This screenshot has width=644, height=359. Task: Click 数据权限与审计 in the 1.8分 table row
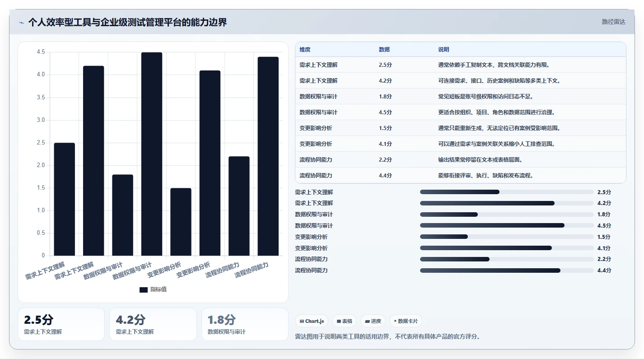coord(318,97)
